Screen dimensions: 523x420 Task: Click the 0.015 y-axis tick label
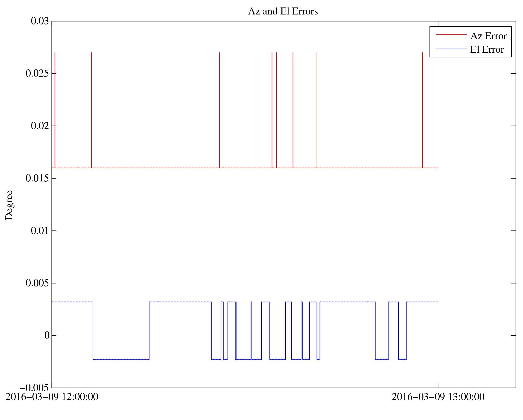[37, 178]
